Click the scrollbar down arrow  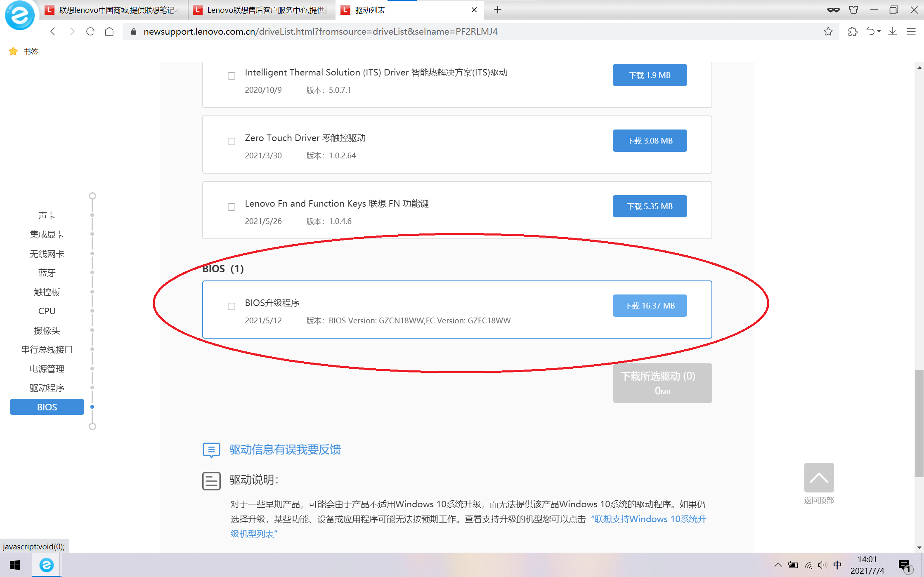point(919,548)
